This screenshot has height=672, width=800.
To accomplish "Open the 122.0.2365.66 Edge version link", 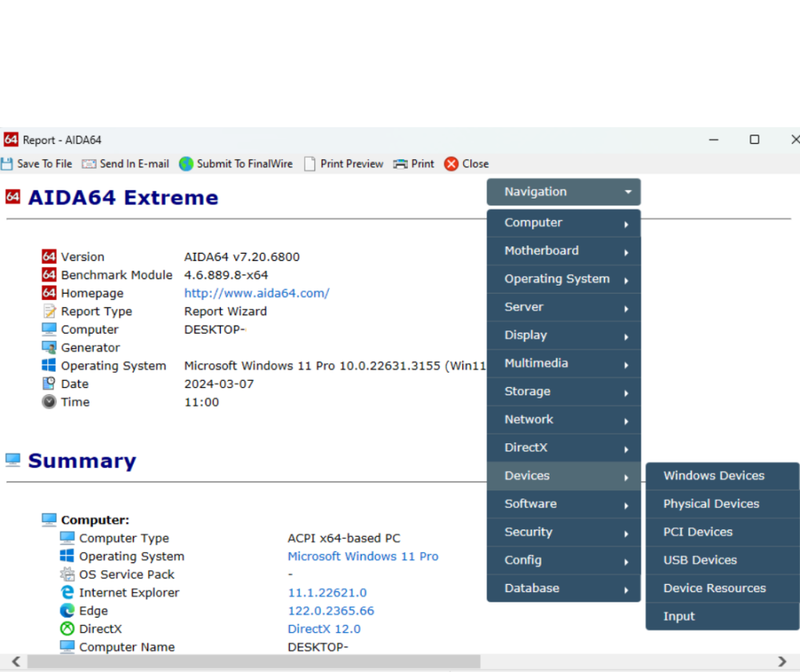I will [330, 610].
